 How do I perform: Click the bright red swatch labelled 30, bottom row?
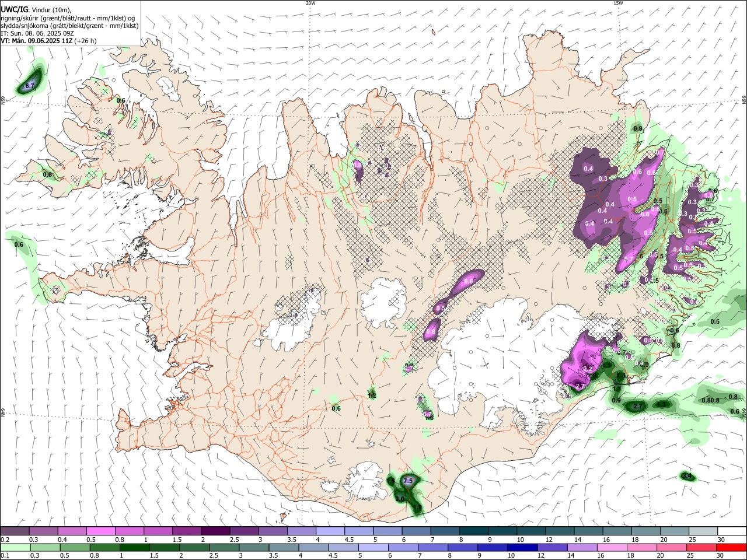pos(732,547)
